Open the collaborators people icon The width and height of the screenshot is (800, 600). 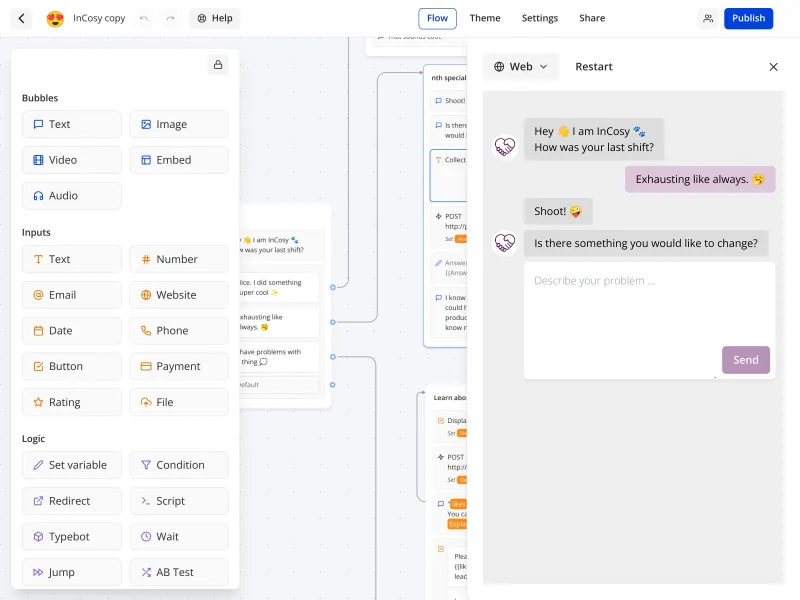(708, 18)
